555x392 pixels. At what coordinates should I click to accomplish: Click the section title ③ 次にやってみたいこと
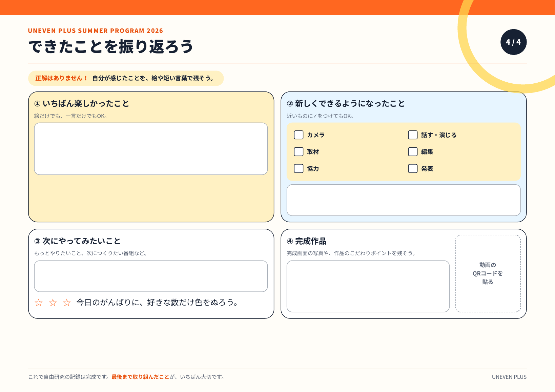78,241
